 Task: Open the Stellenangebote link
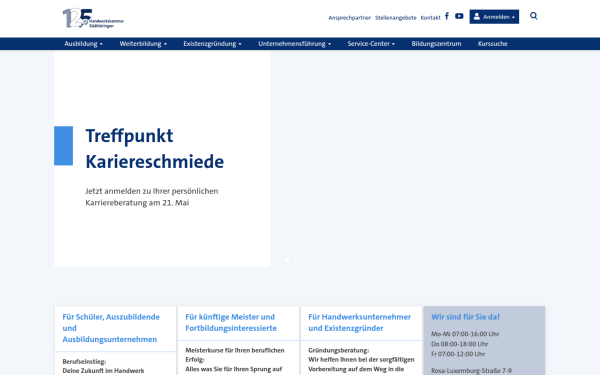[x=396, y=18]
